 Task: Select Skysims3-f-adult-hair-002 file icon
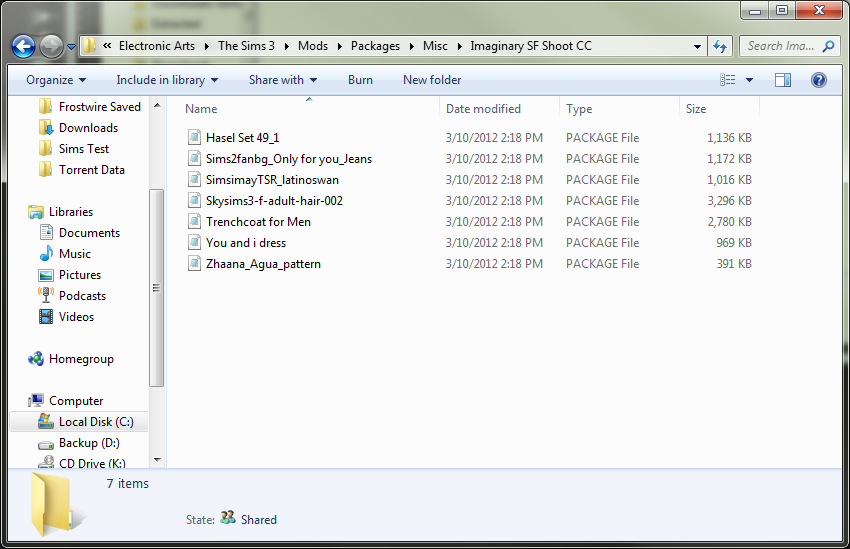pyautogui.click(x=194, y=201)
